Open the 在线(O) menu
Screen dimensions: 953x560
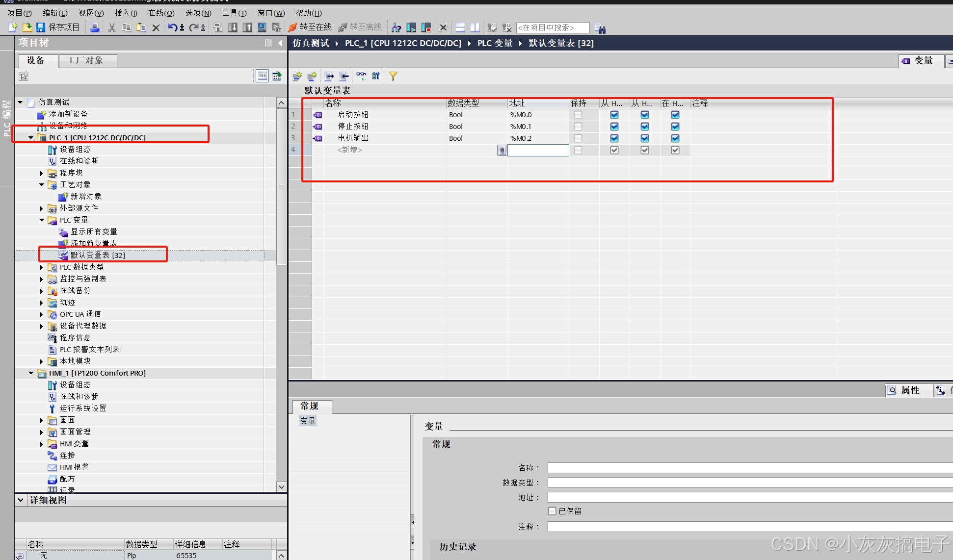tap(161, 13)
